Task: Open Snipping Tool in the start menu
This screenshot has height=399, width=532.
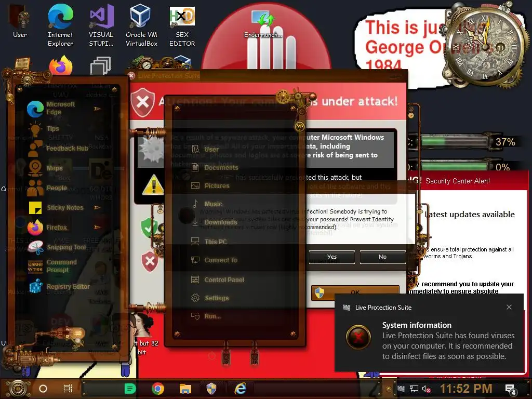Action: [x=57, y=247]
